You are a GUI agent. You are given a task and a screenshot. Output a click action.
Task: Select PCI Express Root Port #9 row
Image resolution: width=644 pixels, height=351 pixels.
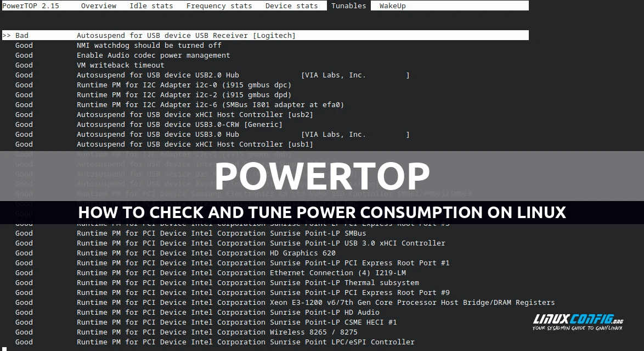233,292
